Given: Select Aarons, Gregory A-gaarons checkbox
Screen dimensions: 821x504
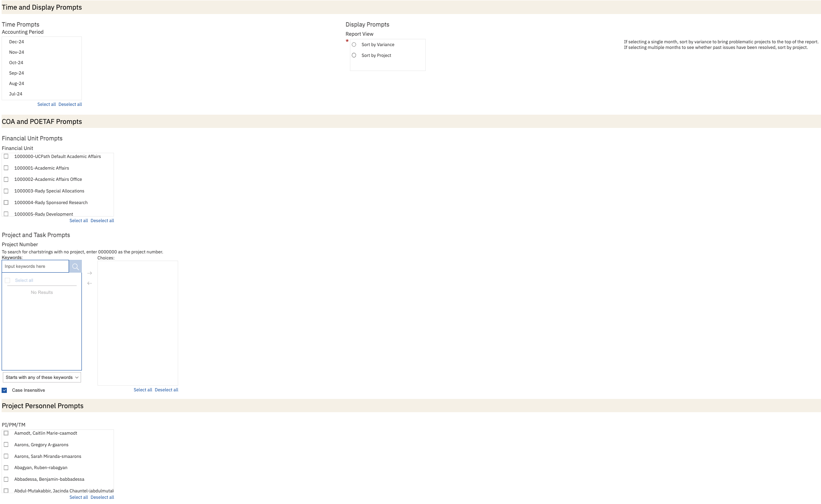Looking at the screenshot, I should (x=6, y=445).
